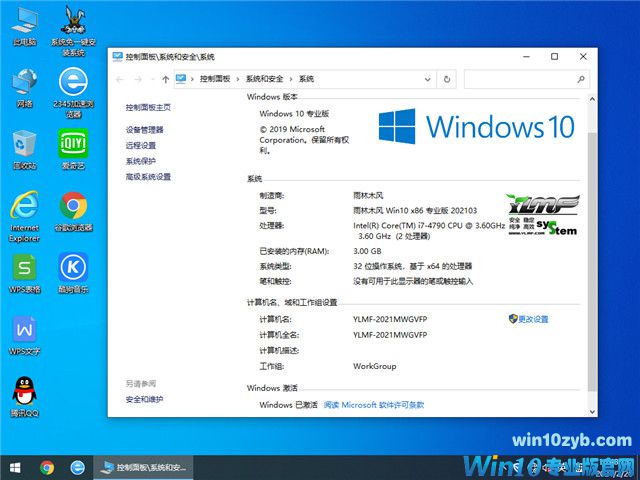Launch the 腾讯QQ desktop icon
Image resolution: width=640 pixels, height=480 pixels.
24,397
